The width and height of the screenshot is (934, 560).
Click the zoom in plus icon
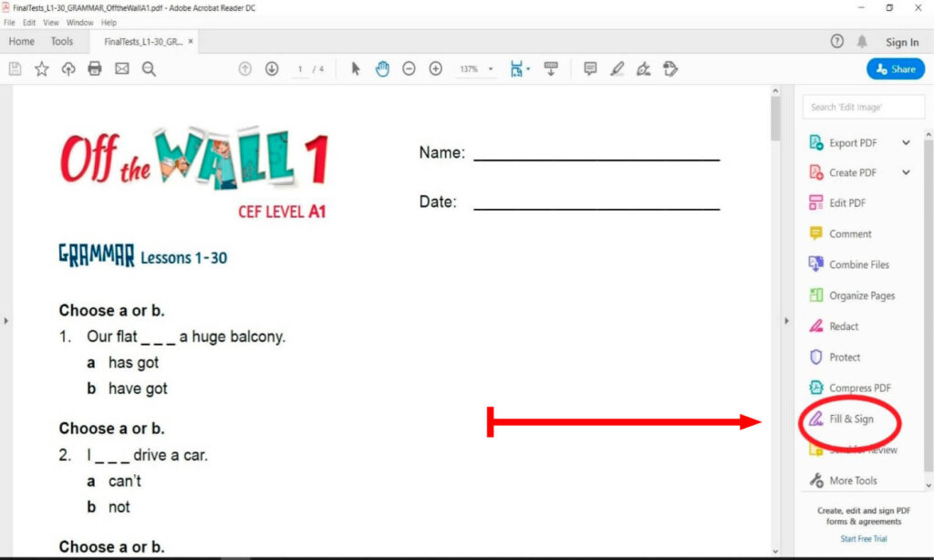click(436, 69)
